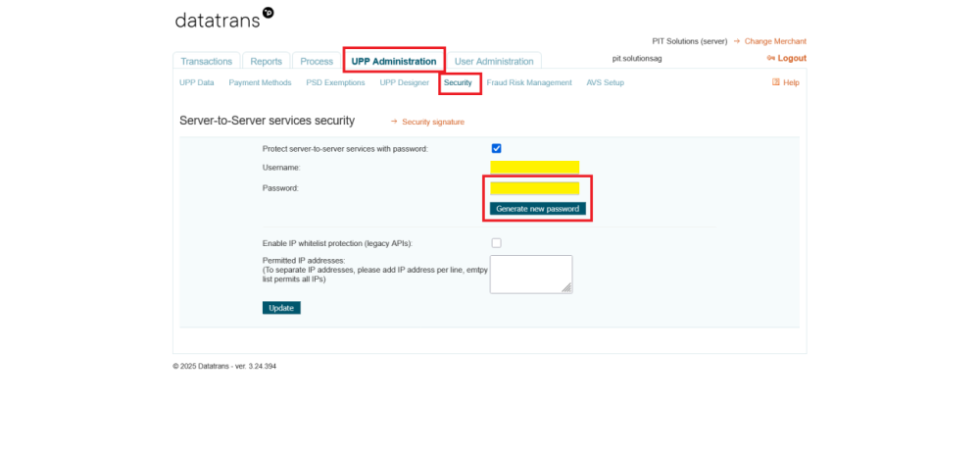Viewport: 980px width, 456px height.
Task: Open the Transactions tab
Action: click(x=206, y=61)
